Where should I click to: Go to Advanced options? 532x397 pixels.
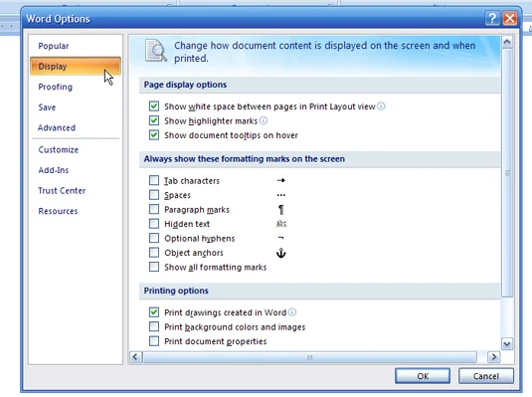pyautogui.click(x=76, y=127)
